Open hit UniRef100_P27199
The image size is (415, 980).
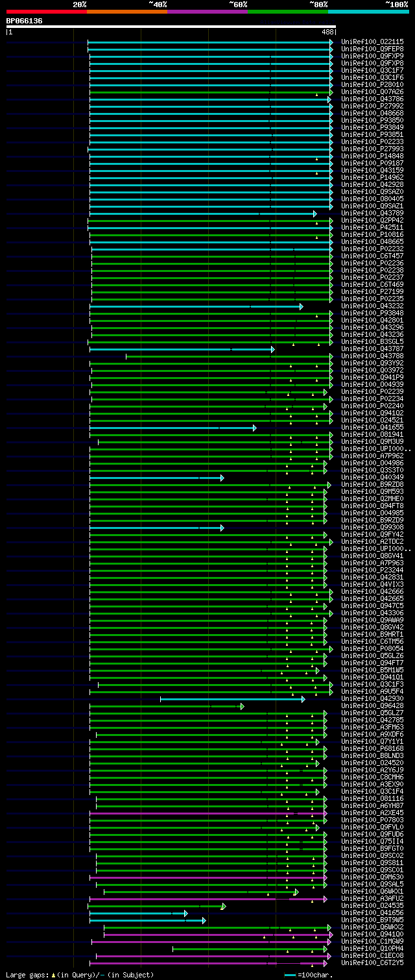372,292
